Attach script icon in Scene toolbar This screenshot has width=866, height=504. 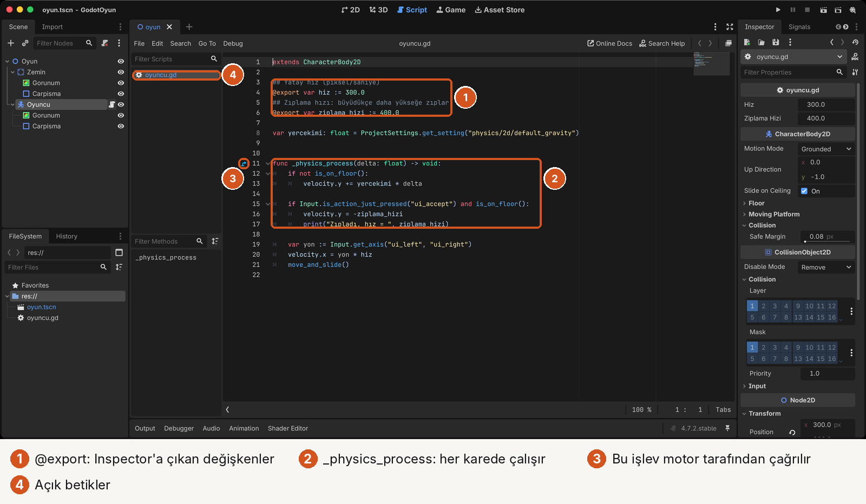105,43
